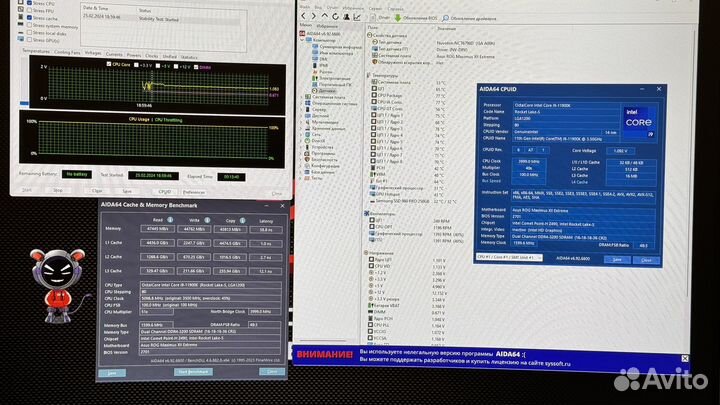The height and width of the screenshot is (405, 720).
Task: Select the Конфигурация tree item
Action: click(322, 166)
